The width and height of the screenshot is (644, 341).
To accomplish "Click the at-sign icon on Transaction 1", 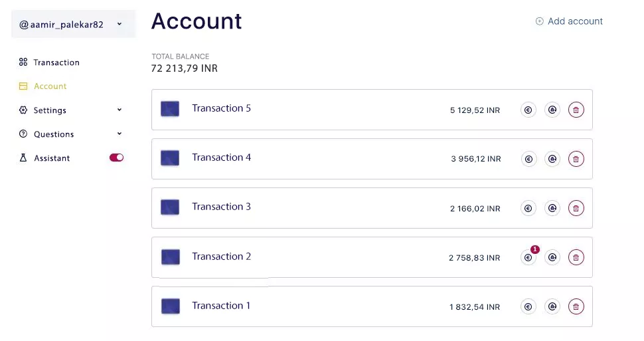I will pyautogui.click(x=552, y=306).
